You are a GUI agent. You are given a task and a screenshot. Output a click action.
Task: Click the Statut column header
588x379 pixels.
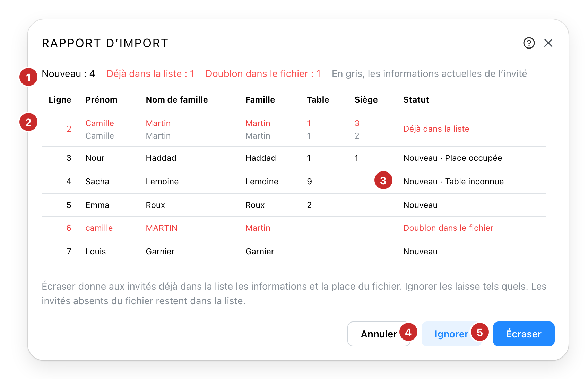tap(416, 100)
